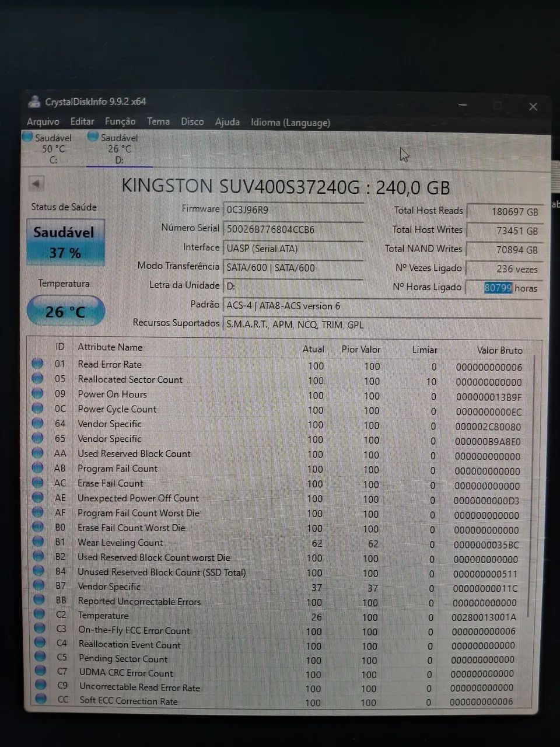Click the status orb for Unexpected Power Off Count
560x747 pixels.
(38, 497)
